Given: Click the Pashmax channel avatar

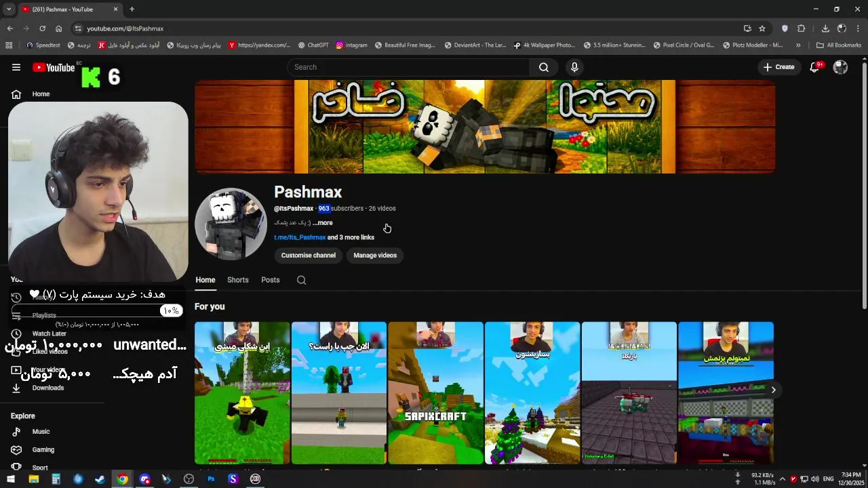Looking at the screenshot, I should click(x=231, y=224).
